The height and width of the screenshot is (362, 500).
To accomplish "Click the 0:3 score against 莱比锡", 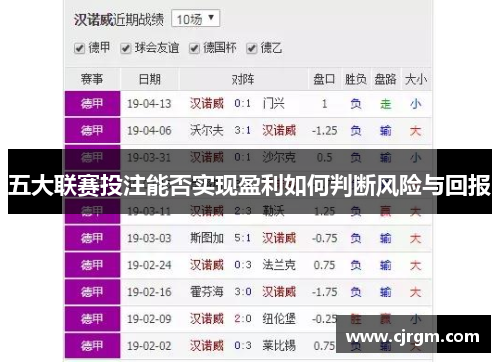I will click(243, 345).
